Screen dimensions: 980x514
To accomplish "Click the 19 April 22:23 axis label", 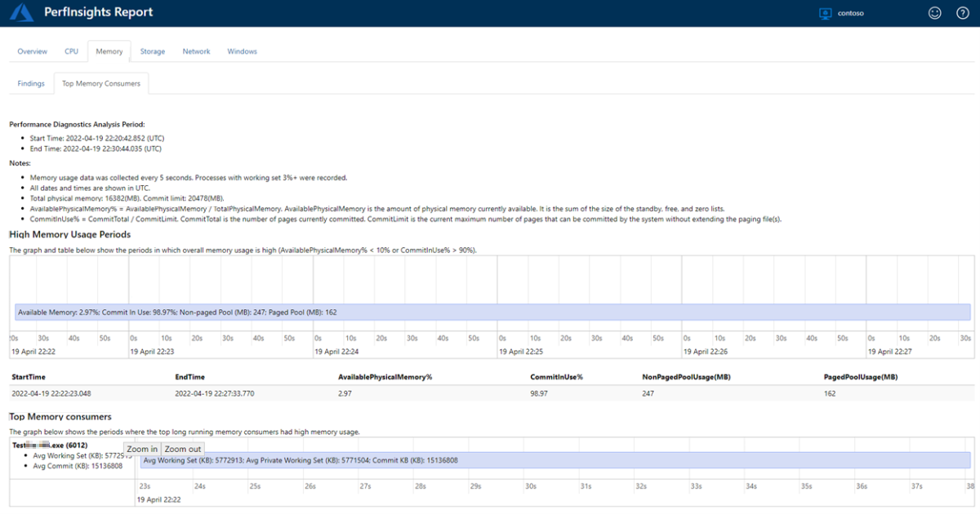I will click(150, 352).
